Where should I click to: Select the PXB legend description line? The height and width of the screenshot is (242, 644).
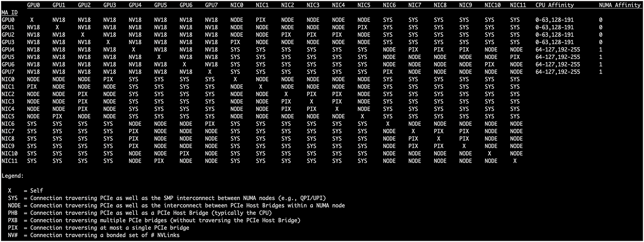[154, 220]
